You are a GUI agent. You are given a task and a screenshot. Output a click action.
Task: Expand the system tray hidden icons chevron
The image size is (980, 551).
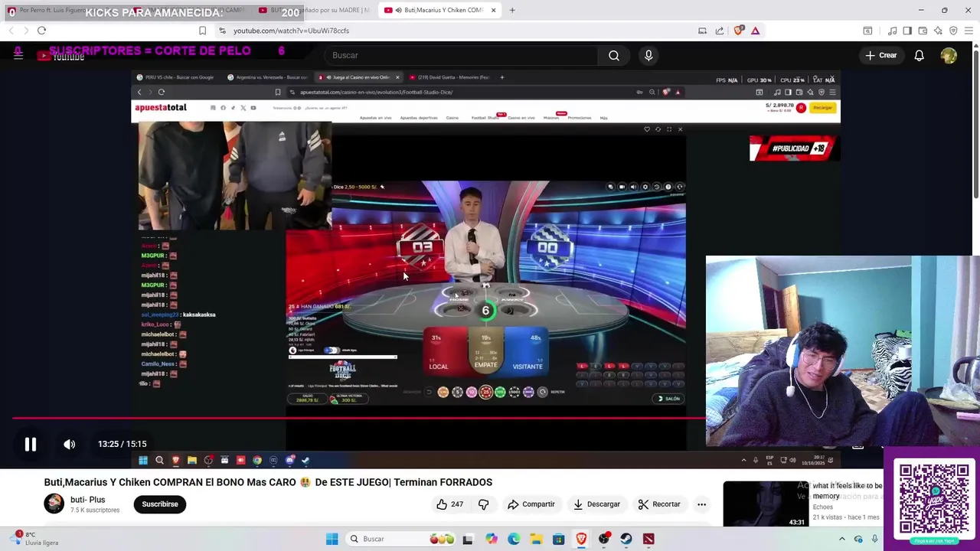[x=841, y=539]
